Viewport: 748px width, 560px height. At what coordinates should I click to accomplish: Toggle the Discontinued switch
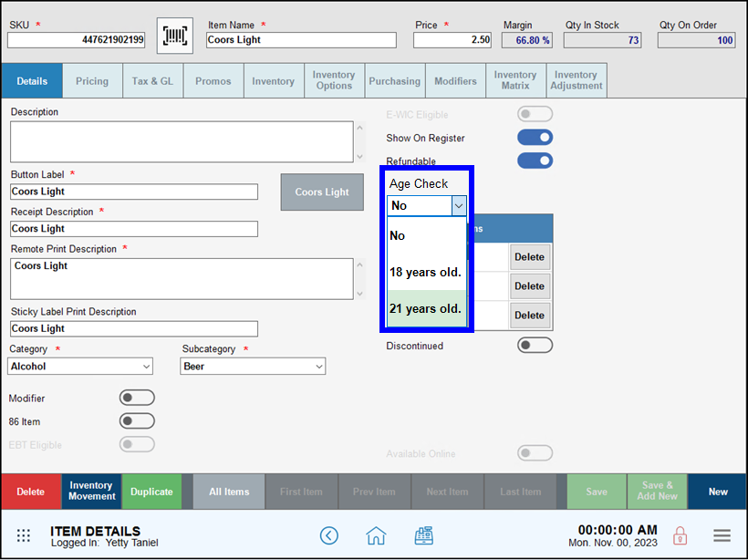coord(535,345)
